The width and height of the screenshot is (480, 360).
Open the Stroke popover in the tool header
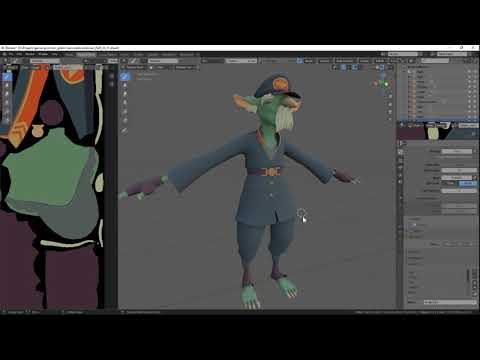pyautogui.click(x=364, y=61)
